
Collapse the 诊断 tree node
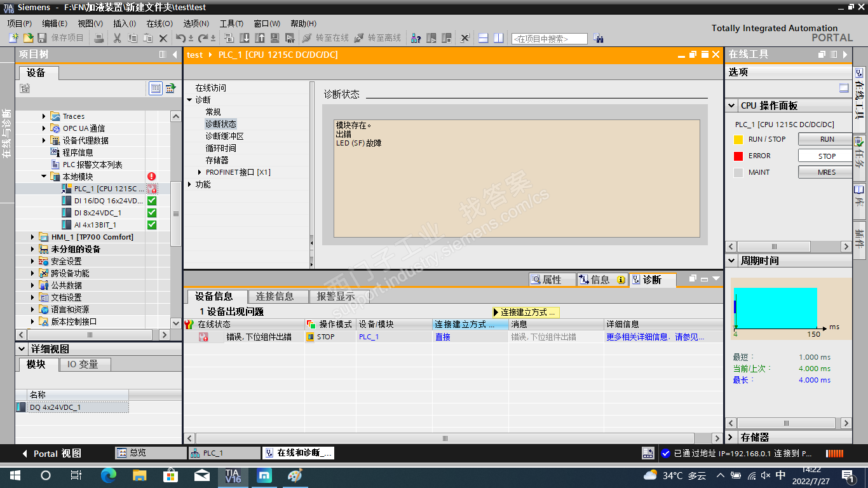[189, 100]
